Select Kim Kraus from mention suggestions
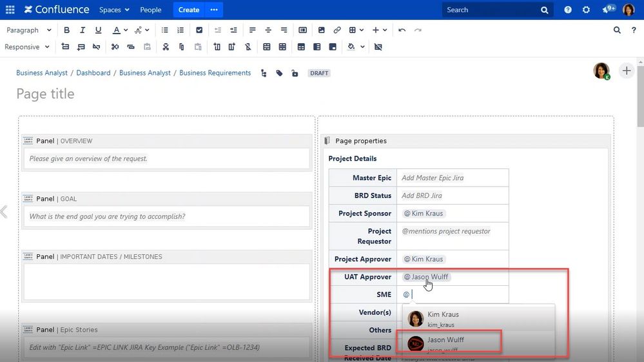This screenshot has height=362, width=644. click(x=478, y=319)
